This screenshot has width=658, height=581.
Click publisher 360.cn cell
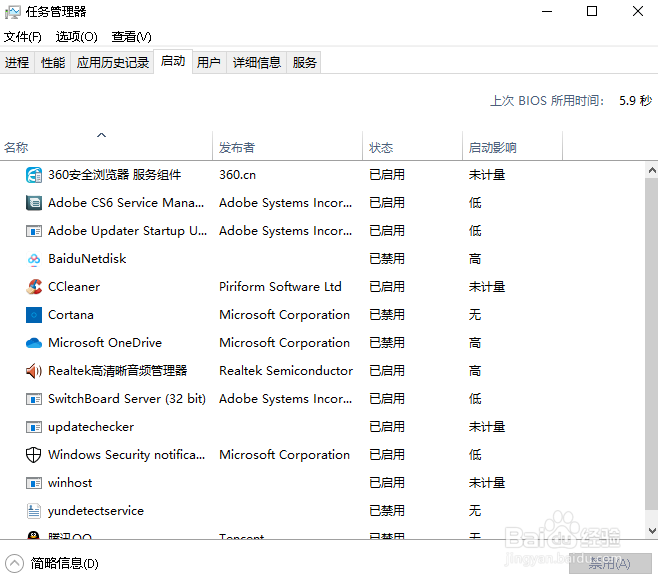237,175
